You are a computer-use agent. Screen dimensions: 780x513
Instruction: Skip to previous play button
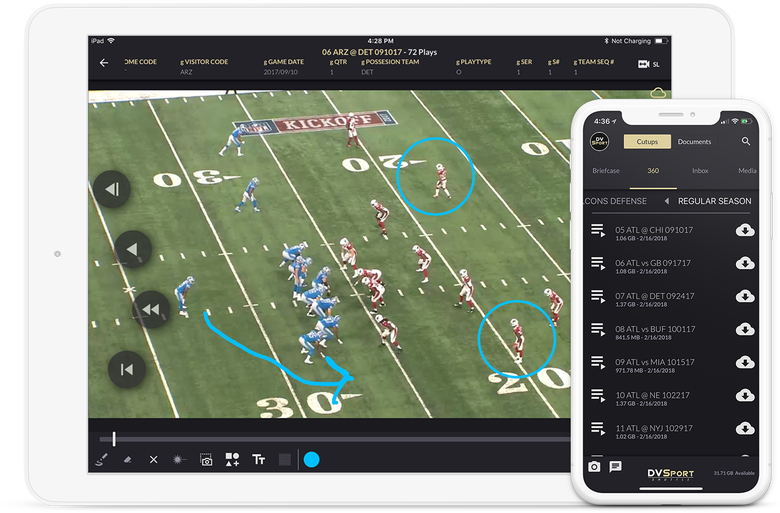click(126, 369)
